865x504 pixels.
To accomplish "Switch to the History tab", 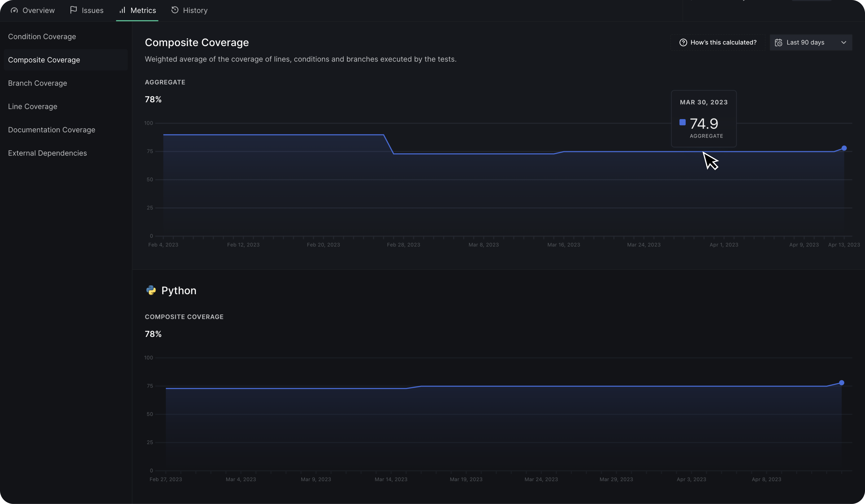I will 195,10.
